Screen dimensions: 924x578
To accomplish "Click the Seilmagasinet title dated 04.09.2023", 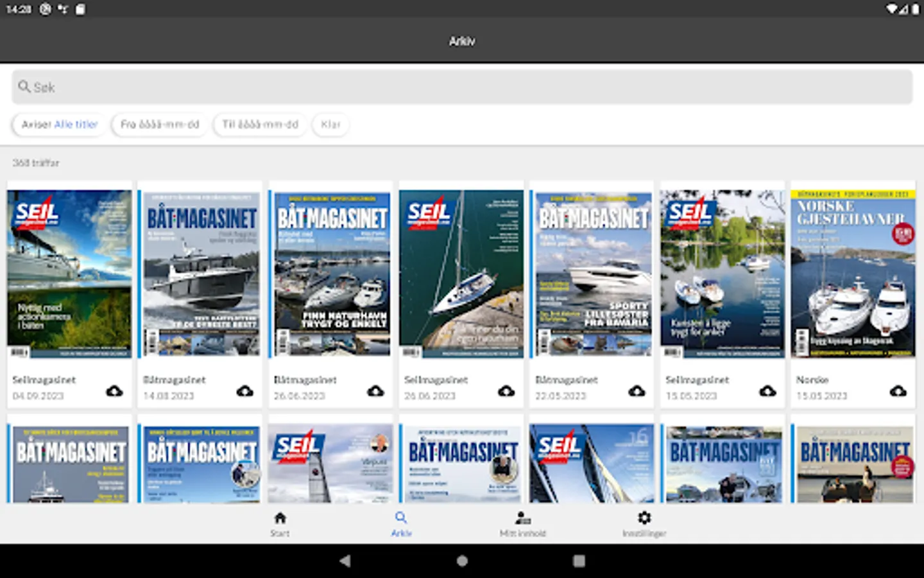I will click(44, 380).
